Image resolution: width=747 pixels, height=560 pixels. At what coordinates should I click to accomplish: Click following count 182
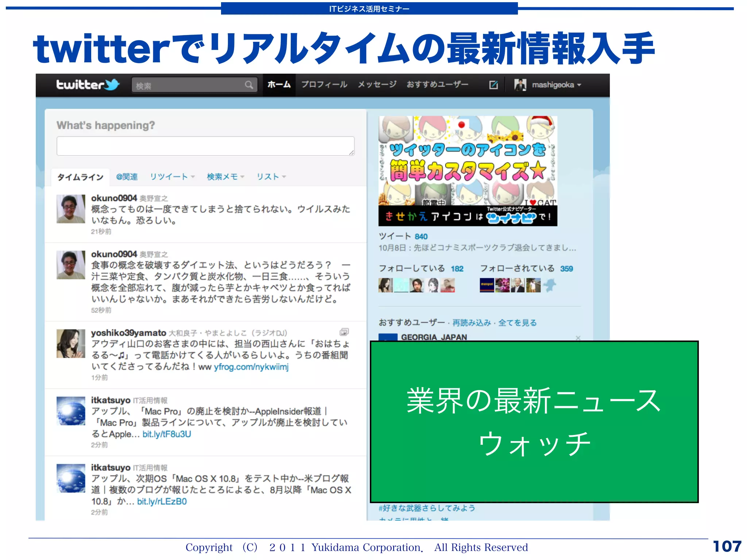click(x=457, y=269)
